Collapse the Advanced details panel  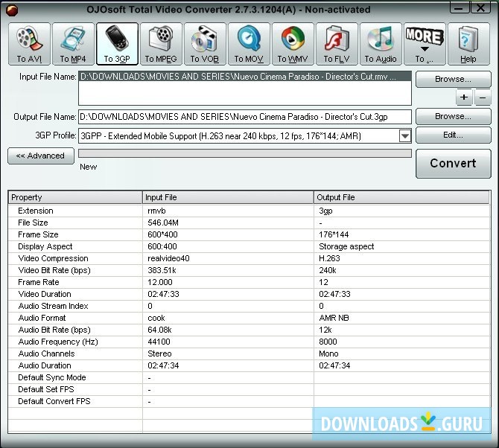pos(40,156)
